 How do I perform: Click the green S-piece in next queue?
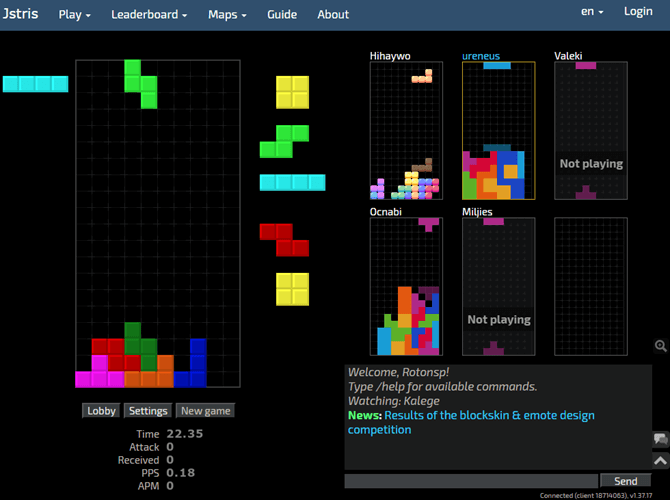click(x=285, y=141)
